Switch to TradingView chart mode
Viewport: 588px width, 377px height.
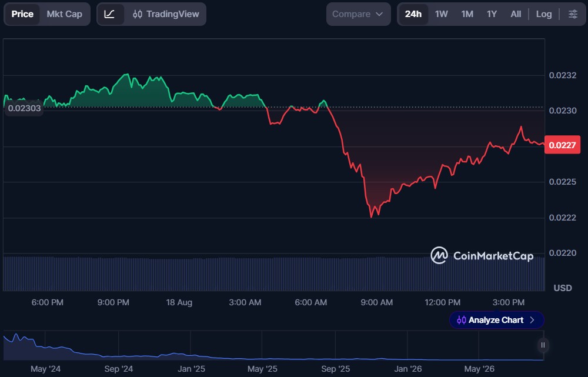pyautogui.click(x=166, y=14)
